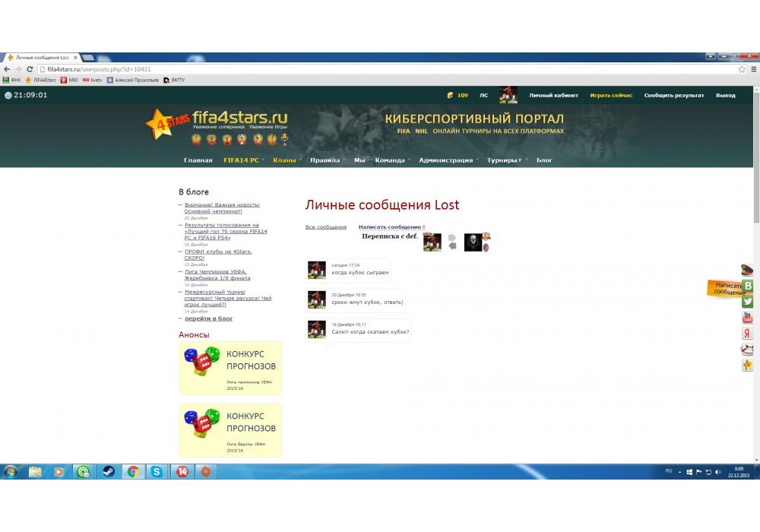Open ЛС private messages link
The width and height of the screenshot is (760, 532).
click(483, 96)
